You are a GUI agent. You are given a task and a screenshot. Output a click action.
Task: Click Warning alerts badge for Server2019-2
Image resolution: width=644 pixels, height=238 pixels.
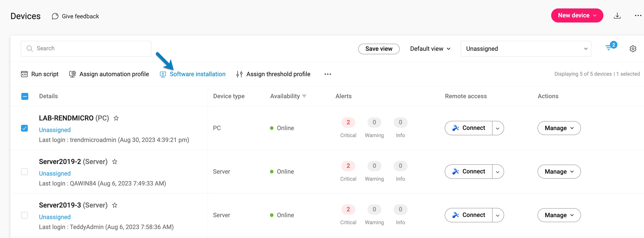point(374,166)
